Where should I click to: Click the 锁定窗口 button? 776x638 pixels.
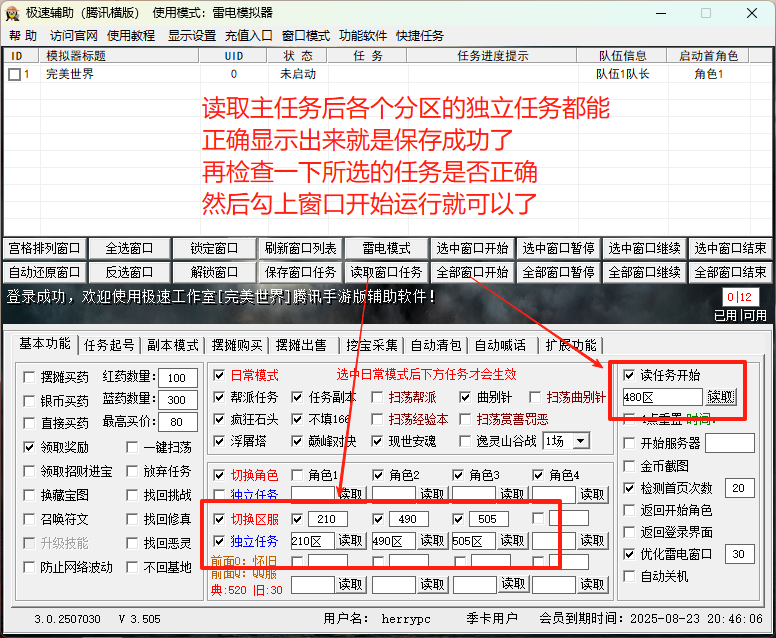(x=214, y=248)
